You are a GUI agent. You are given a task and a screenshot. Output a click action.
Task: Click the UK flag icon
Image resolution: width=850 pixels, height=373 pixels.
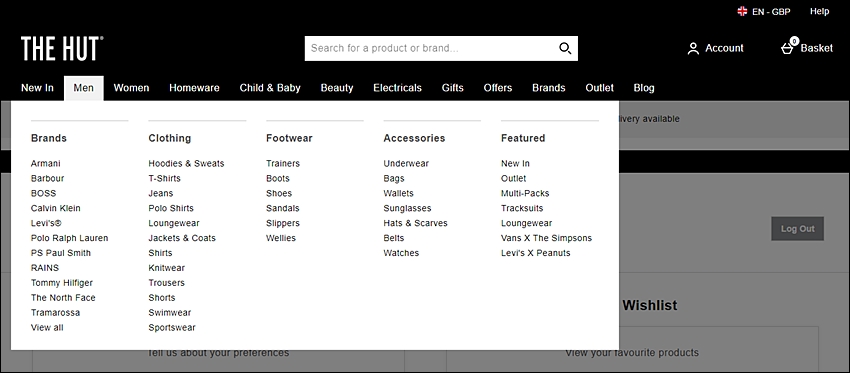[x=742, y=11]
